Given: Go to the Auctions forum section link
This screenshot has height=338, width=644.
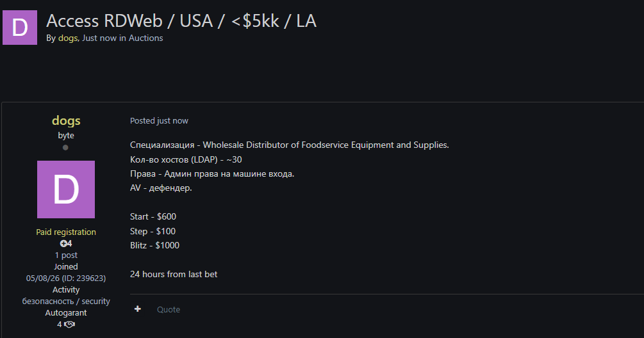Looking at the screenshot, I should [146, 38].
